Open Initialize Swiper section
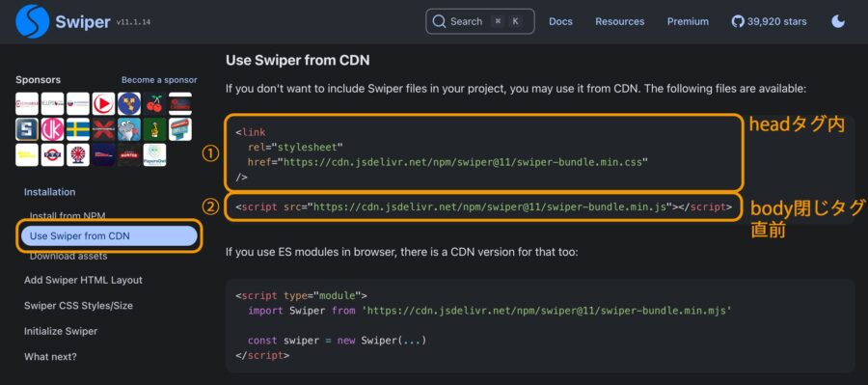This screenshot has width=868, height=385. [x=61, y=331]
